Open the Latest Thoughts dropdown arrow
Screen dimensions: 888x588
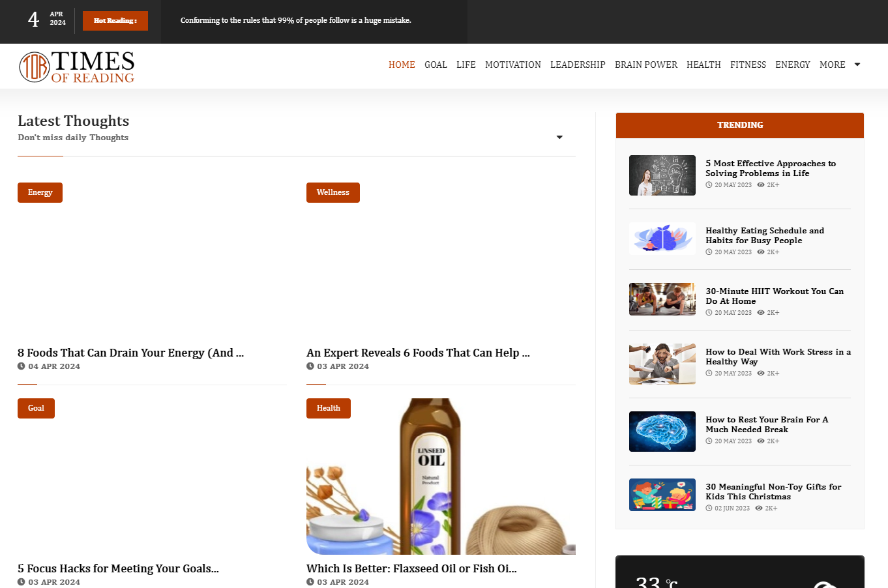(x=559, y=137)
